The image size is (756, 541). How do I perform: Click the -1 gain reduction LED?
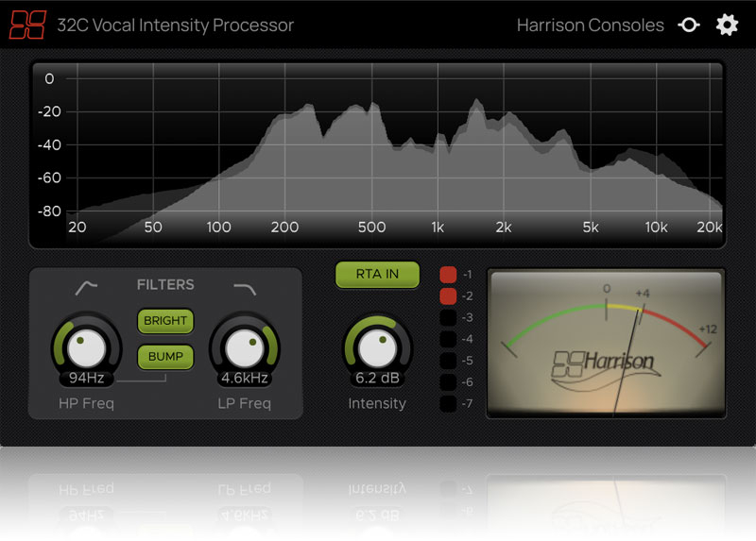448,275
